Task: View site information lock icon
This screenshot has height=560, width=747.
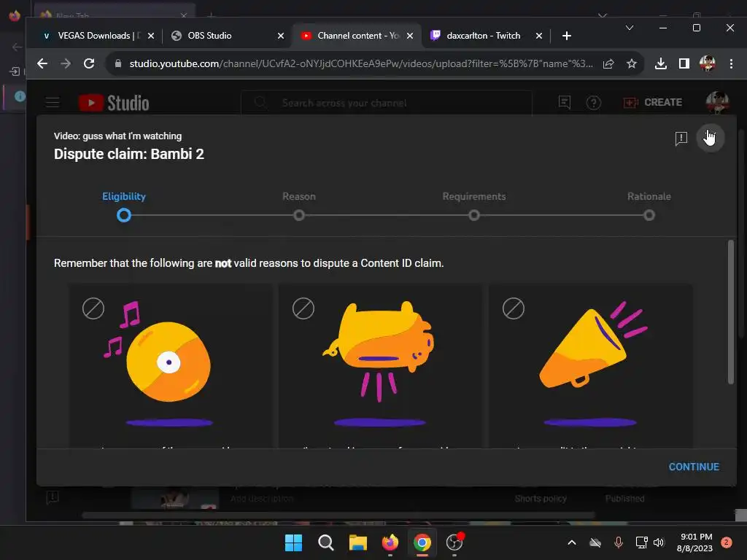Action: tap(118, 63)
